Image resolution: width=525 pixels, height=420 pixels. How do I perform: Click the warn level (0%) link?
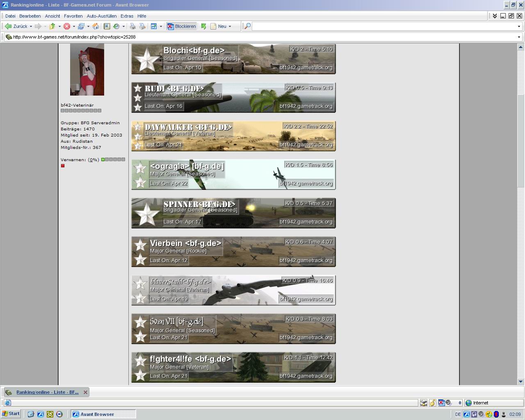click(x=94, y=160)
